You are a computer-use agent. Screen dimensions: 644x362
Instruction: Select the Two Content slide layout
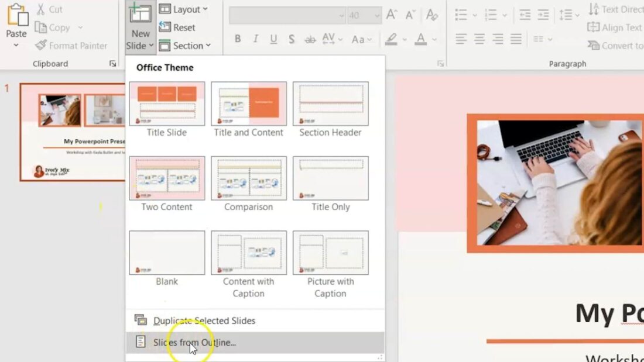pyautogui.click(x=166, y=178)
